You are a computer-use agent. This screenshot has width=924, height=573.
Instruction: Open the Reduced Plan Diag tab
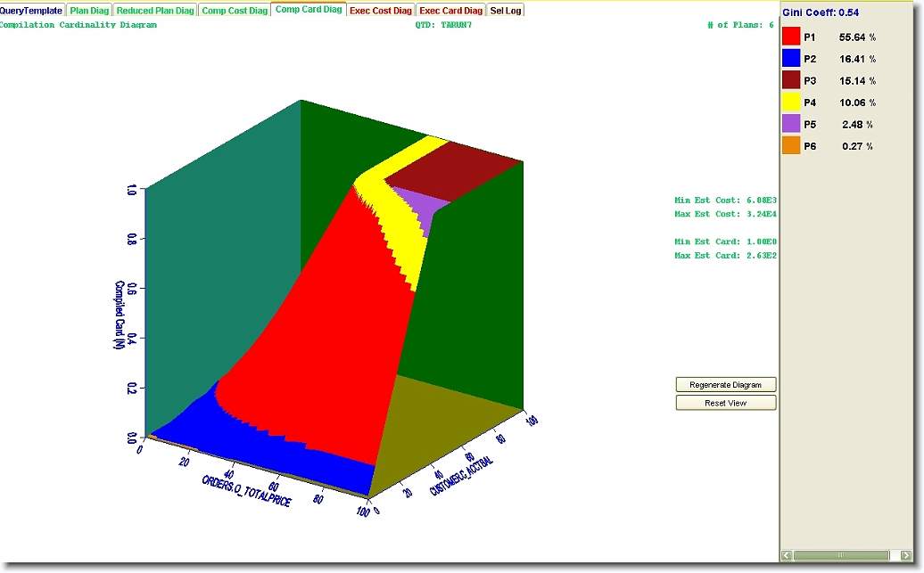point(155,11)
